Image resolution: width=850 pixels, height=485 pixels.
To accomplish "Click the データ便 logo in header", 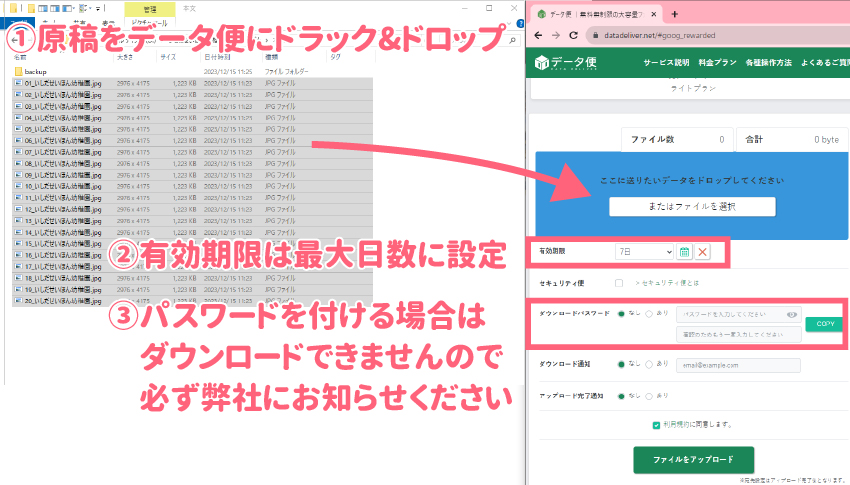I will coord(565,62).
